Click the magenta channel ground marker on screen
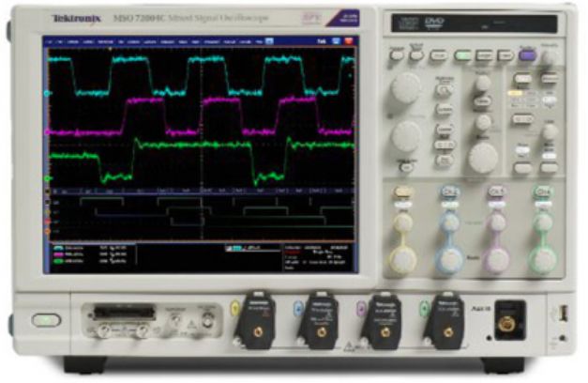 47,132
